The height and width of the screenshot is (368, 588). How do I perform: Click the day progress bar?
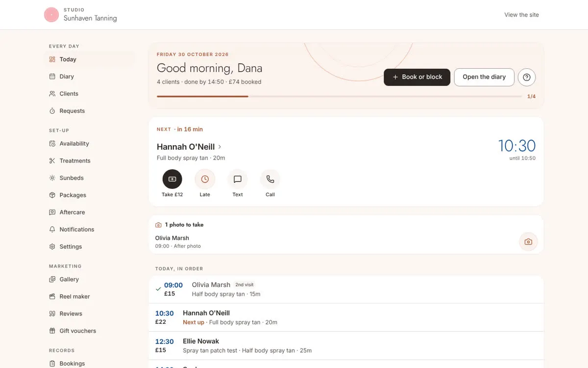pos(339,97)
